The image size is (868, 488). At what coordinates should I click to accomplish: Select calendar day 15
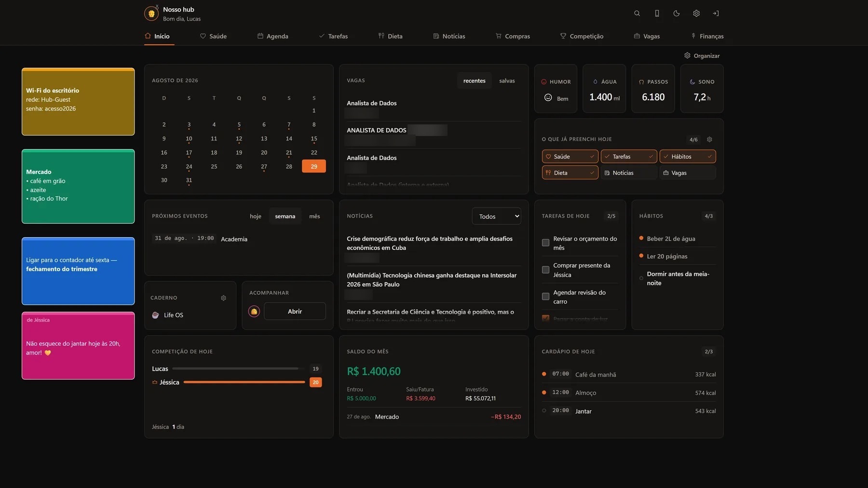click(x=314, y=139)
